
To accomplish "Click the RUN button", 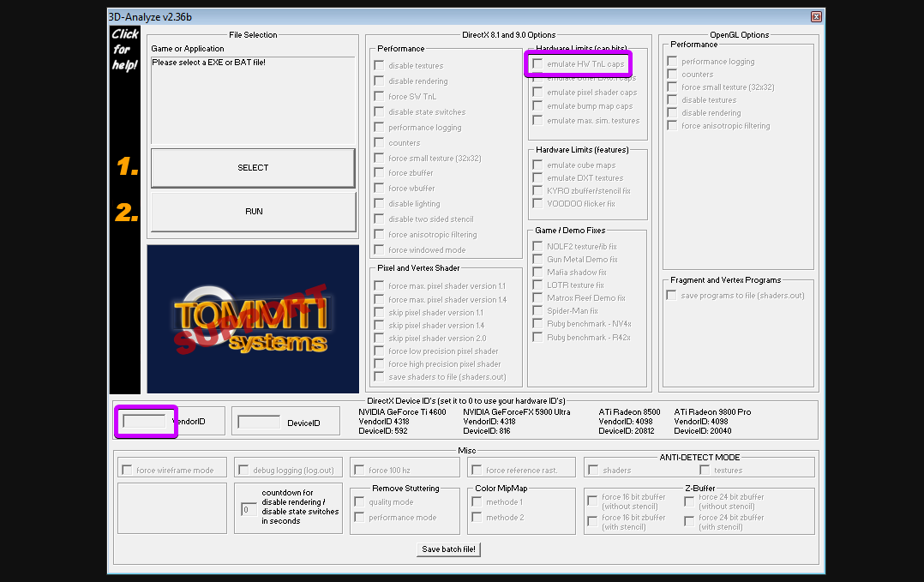I will [254, 212].
